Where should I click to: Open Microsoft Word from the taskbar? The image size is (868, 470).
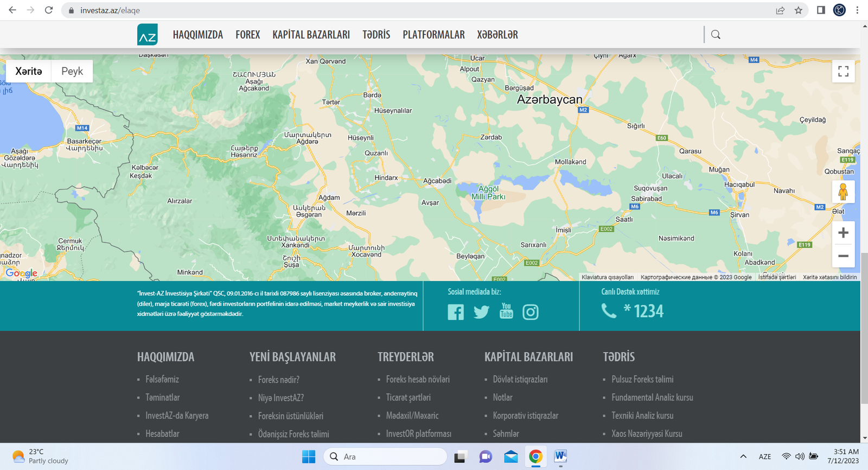pyautogui.click(x=560, y=456)
